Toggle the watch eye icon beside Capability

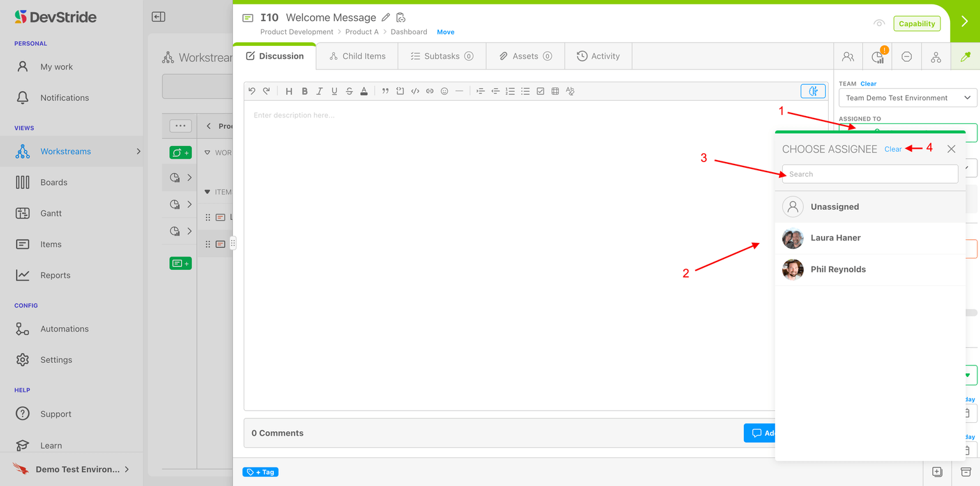[879, 24]
